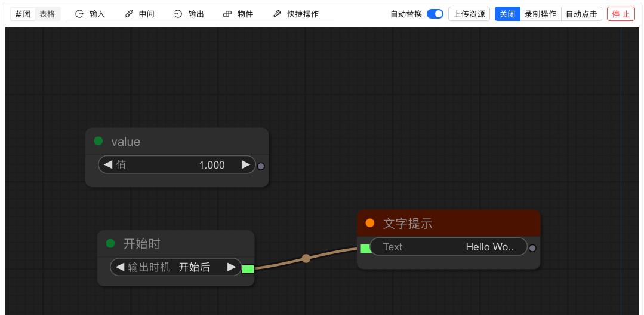Click the green dot on the value node

point(98,141)
